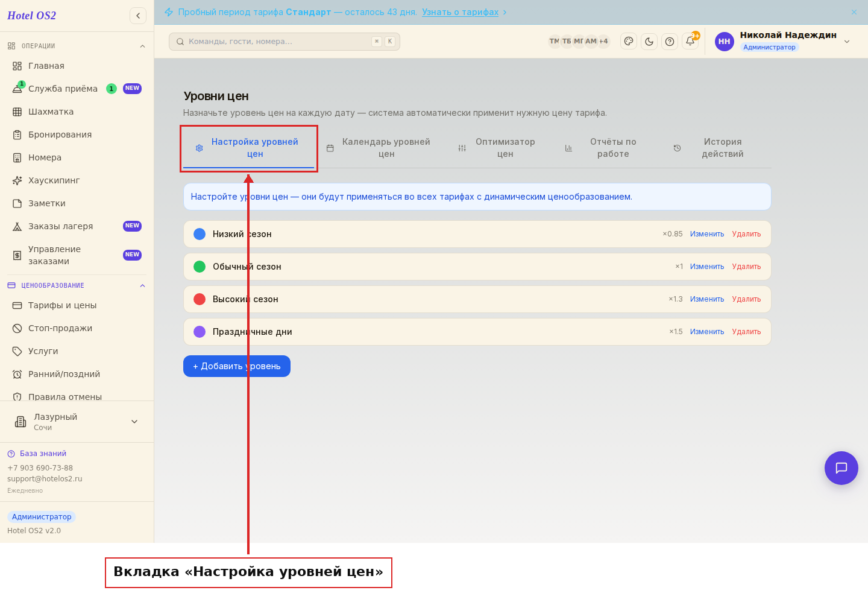
Task: Delete Низкий сезон via Удалить
Action: [x=746, y=234]
